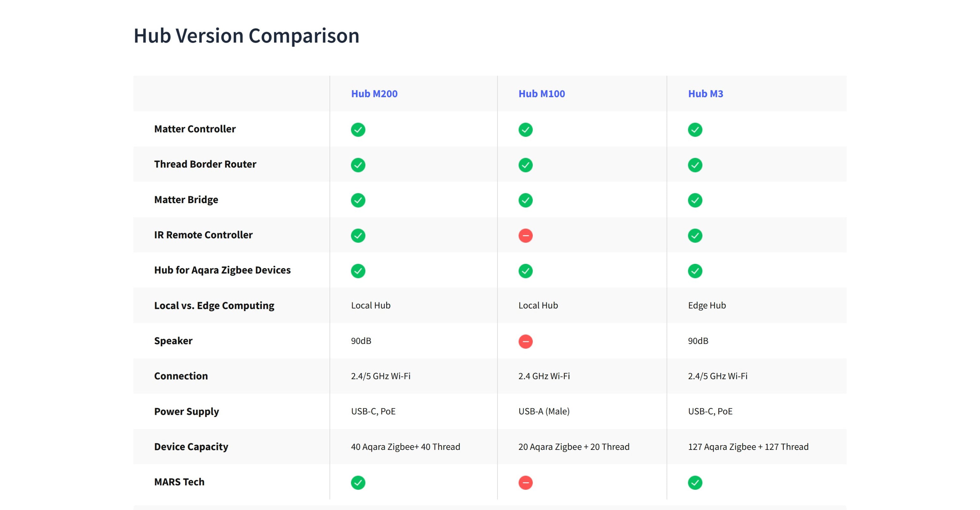Click the Edge Hub cell text
The height and width of the screenshot is (510, 980).
pyautogui.click(x=707, y=305)
